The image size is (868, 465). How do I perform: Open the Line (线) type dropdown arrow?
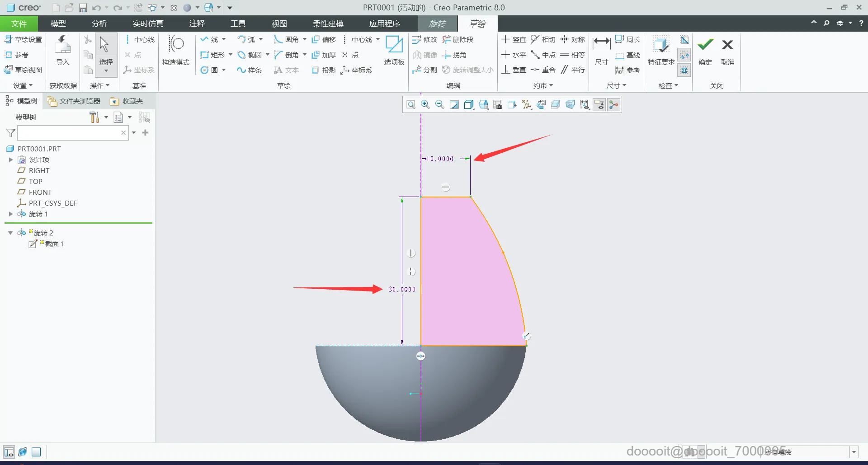click(224, 40)
